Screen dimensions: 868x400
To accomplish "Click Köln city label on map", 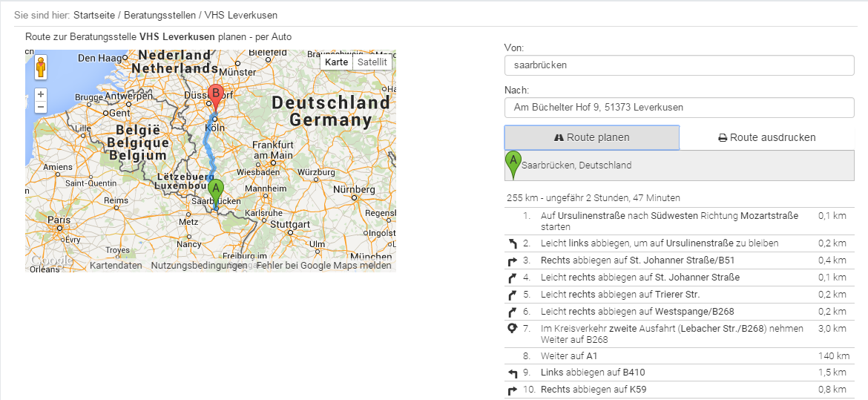I will (x=217, y=128).
